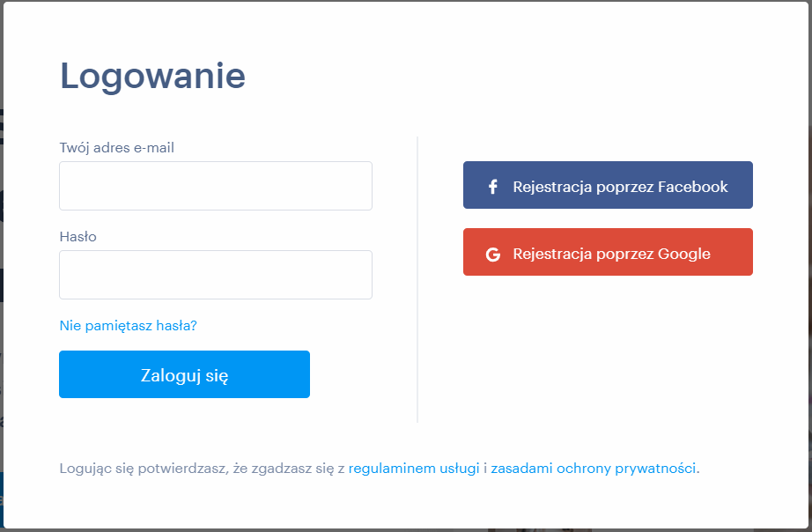
Task: Click the Google "G" logo icon
Action: 493,255
